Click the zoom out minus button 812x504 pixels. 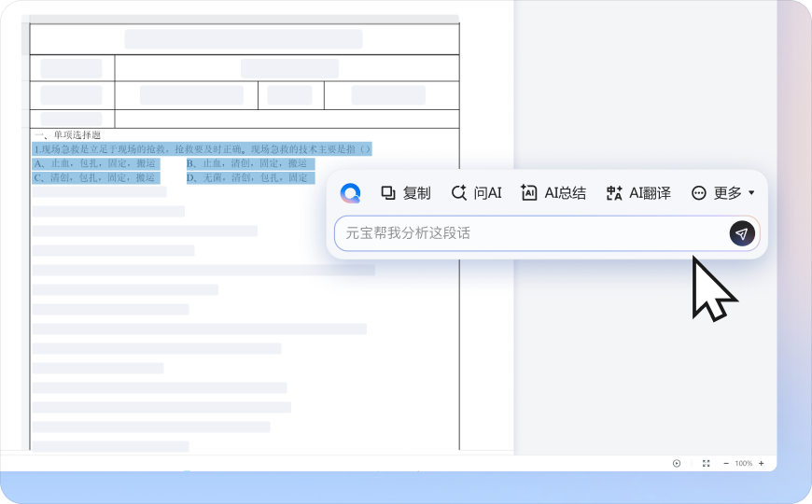pyautogui.click(x=726, y=463)
